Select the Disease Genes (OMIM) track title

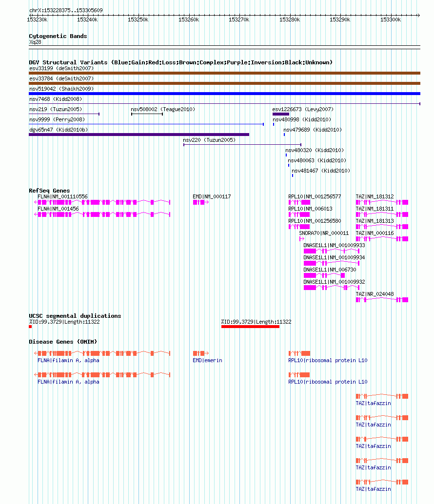pos(63,342)
